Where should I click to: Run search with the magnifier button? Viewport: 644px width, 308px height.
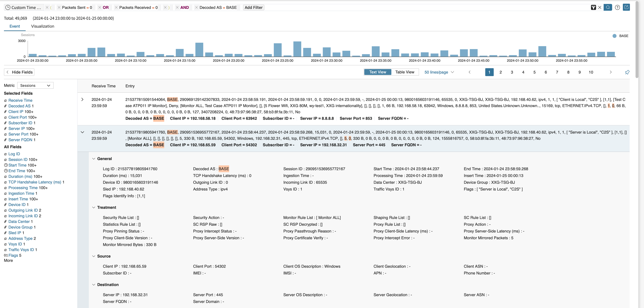pos(608,7)
